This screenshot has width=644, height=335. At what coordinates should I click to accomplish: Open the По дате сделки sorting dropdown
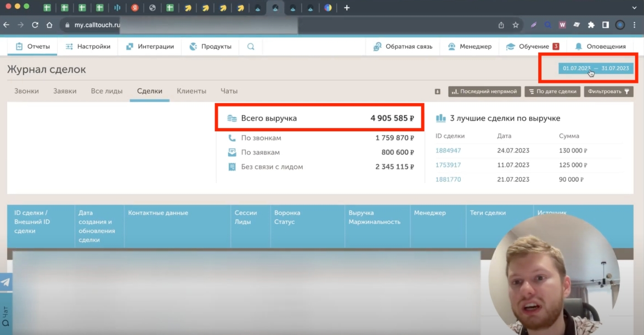tap(552, 91)
